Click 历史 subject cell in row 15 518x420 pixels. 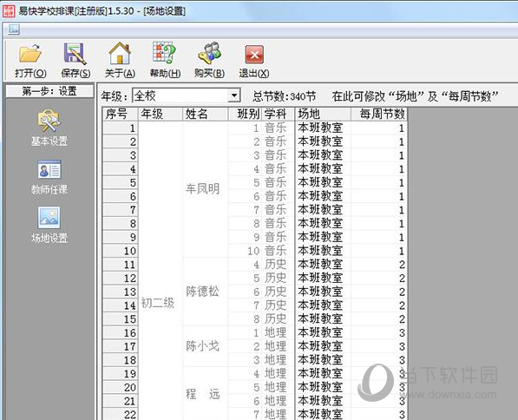tap(279, 319)
